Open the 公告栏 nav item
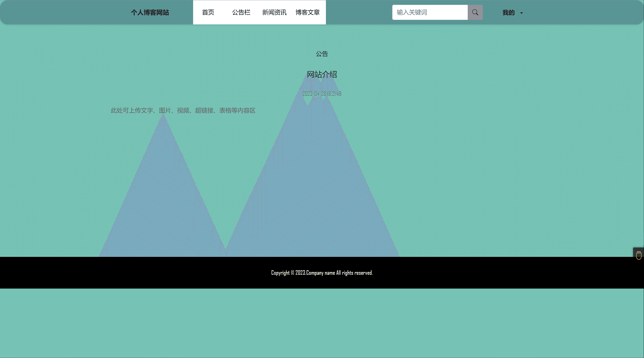Image resolution: width=644 pixels, height=358 pixels. (241, 12)
